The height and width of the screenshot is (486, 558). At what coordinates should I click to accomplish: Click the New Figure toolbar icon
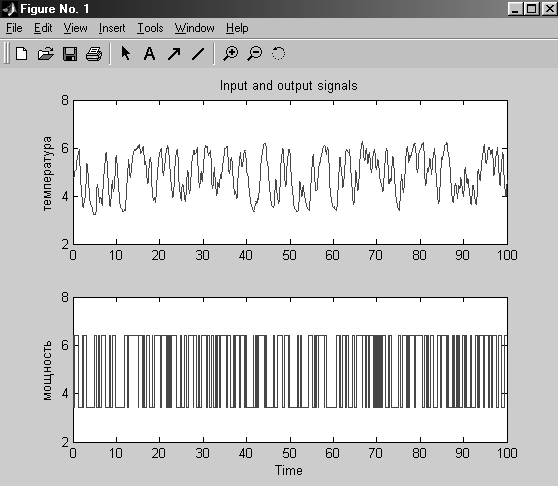(x=22, y=54)
